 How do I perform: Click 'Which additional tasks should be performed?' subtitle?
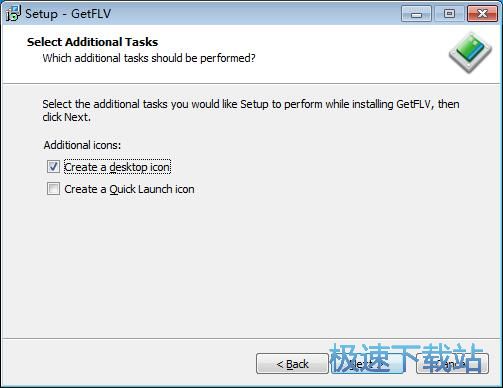(149, 58)
